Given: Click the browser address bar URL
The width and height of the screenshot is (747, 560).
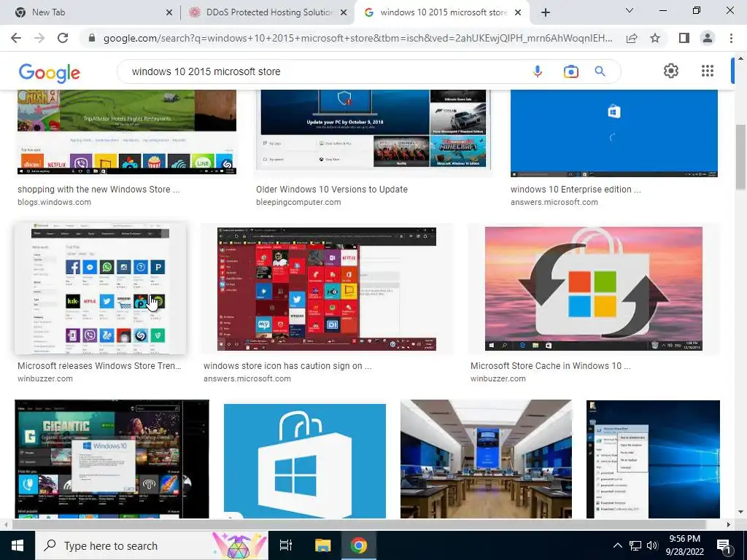Looking at the screenshot, I should pos(357,38).
